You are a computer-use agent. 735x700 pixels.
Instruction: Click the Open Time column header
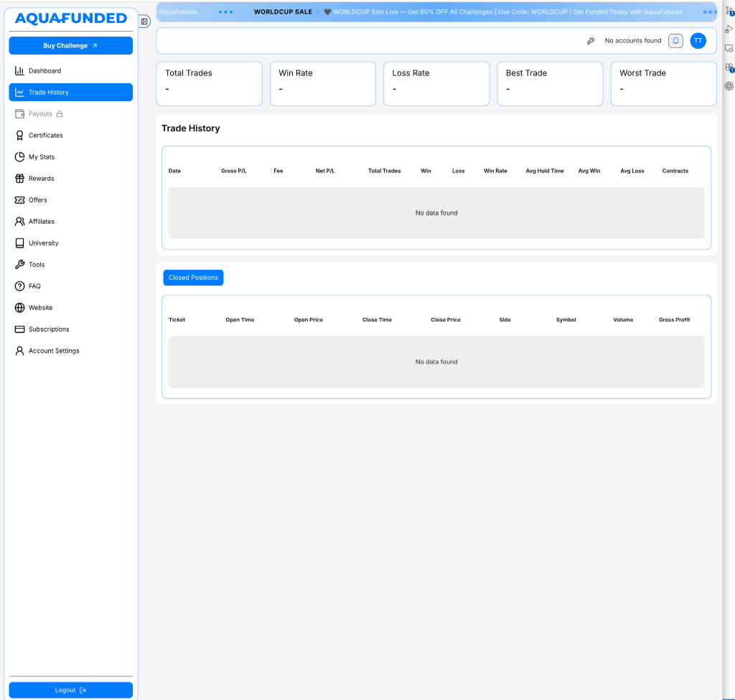point(240,319)
